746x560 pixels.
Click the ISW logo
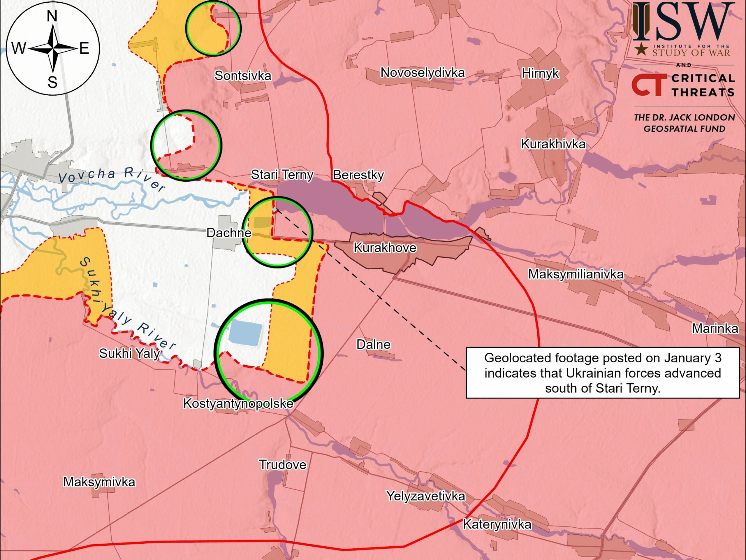tap(682, 28)
